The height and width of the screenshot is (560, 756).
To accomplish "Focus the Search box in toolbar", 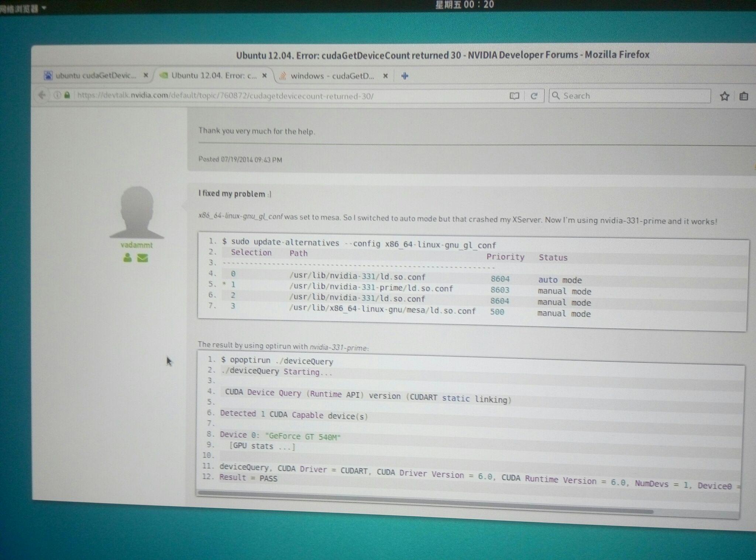I will pos(629,96).
